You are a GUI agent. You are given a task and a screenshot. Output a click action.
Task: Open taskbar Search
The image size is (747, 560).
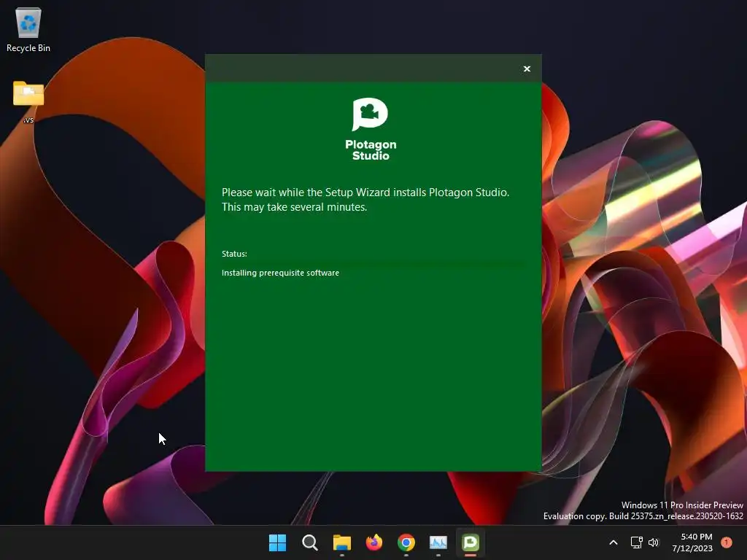pos(309,542)
